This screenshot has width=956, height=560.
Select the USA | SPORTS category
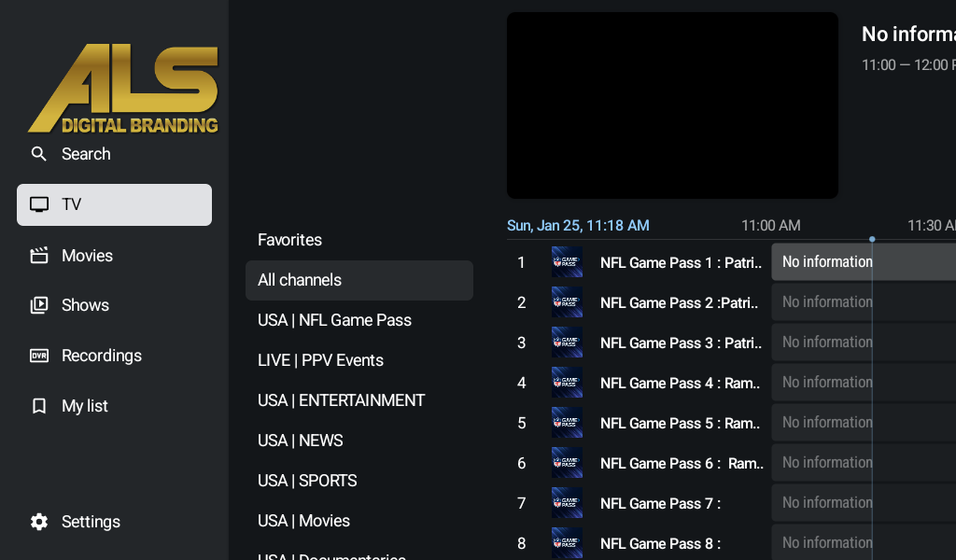(307, 481)
